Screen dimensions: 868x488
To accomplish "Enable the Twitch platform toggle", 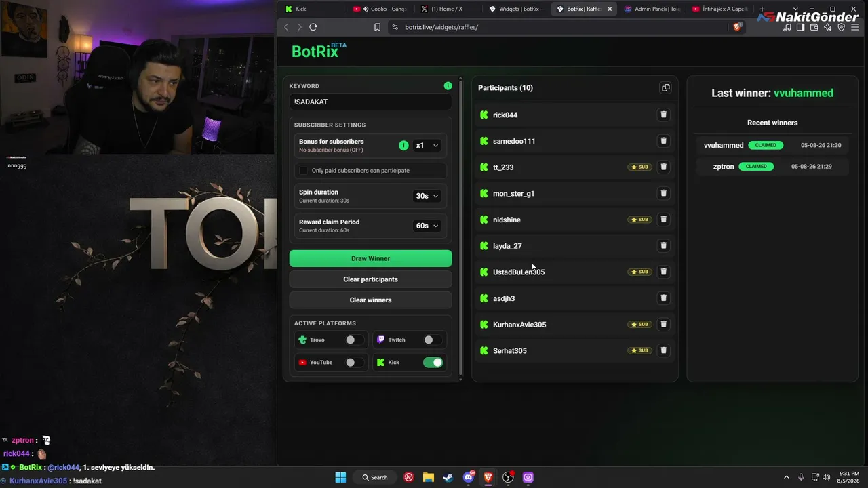I will [431, 340].
